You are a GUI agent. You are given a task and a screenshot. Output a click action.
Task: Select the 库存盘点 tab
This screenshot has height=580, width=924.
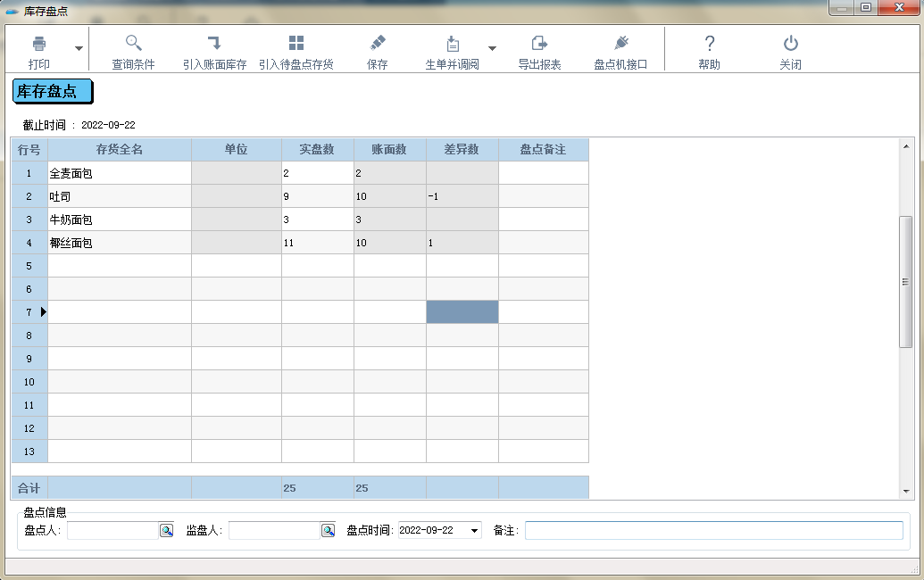tap(52, 91)
